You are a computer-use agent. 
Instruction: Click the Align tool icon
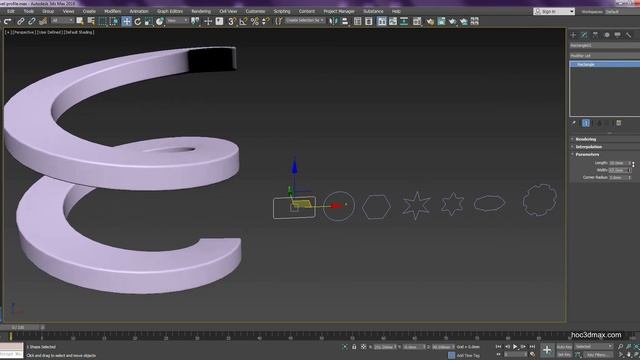tap(345, 21)
